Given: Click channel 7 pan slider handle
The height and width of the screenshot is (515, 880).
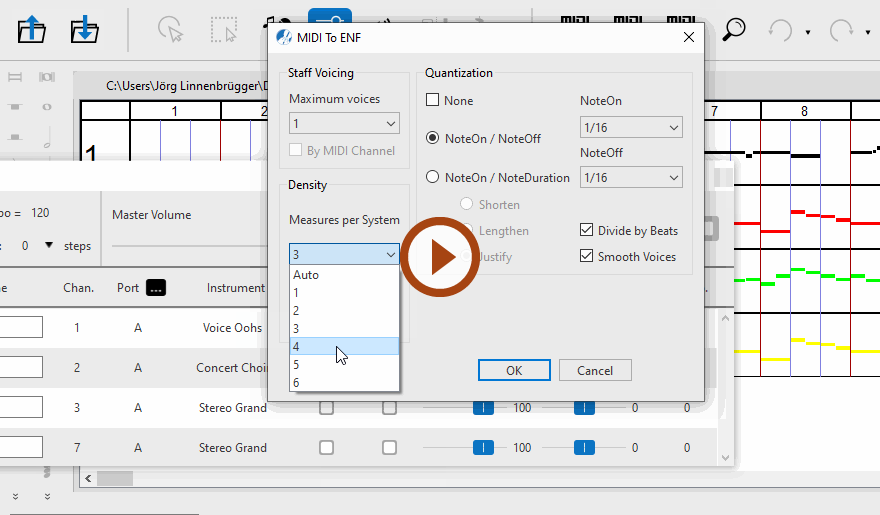Looking at the screenshot, I should click(x=584, y=448).
